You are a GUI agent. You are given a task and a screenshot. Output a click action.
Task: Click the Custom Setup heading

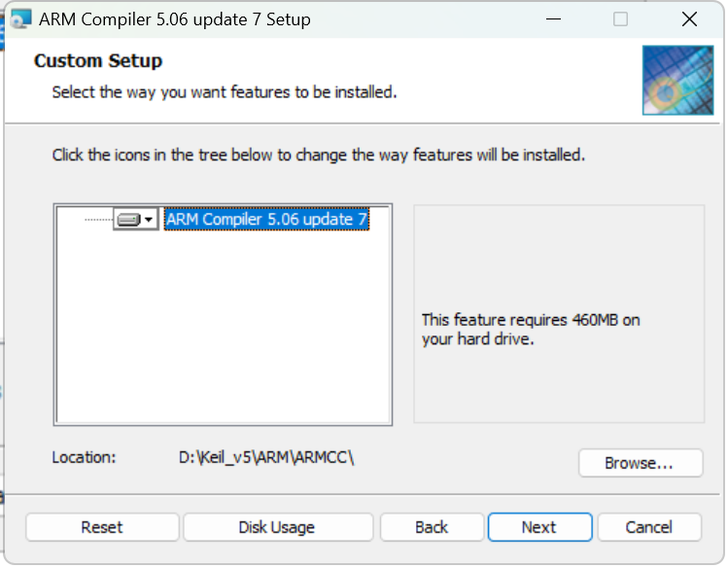(x=98, y=61)
